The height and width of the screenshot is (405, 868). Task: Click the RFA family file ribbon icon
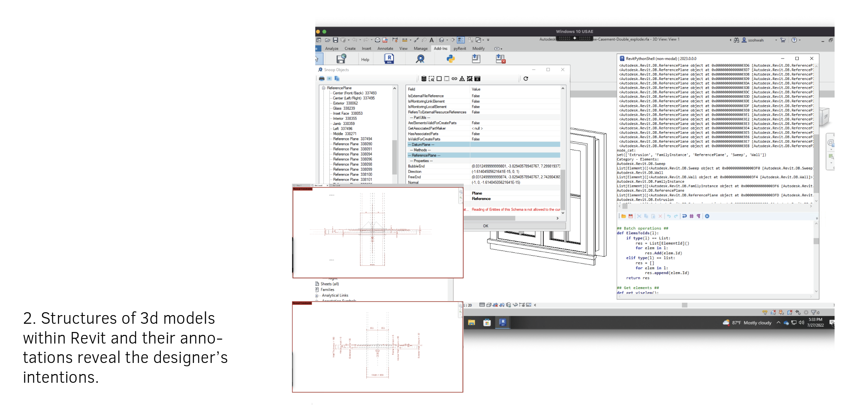(389, 59)
